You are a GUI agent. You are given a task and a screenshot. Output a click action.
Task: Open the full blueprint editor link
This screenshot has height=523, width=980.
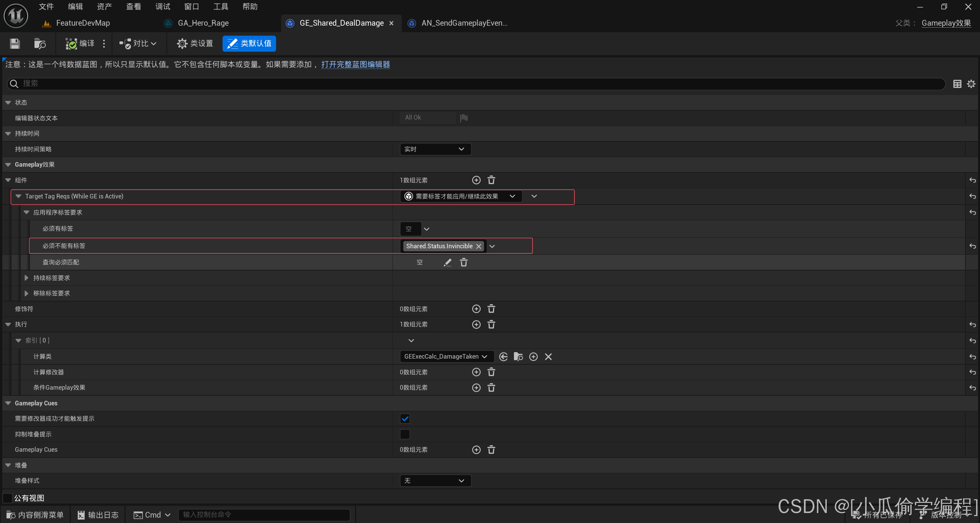pyautogui.click(x=355, y=64)
